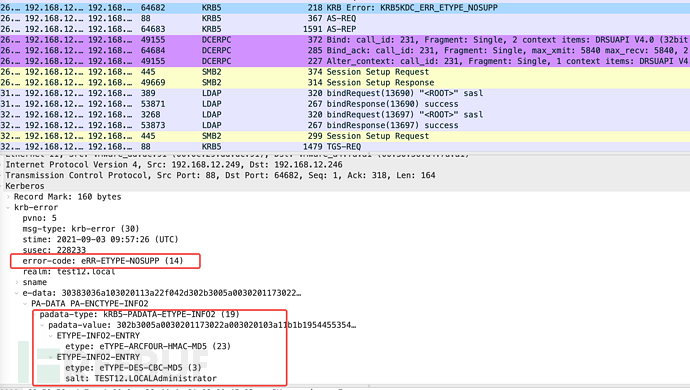This screenshot has width=690, height=390.
Task: Select the KRB5 AS-REP packet row
Action: 345,29
